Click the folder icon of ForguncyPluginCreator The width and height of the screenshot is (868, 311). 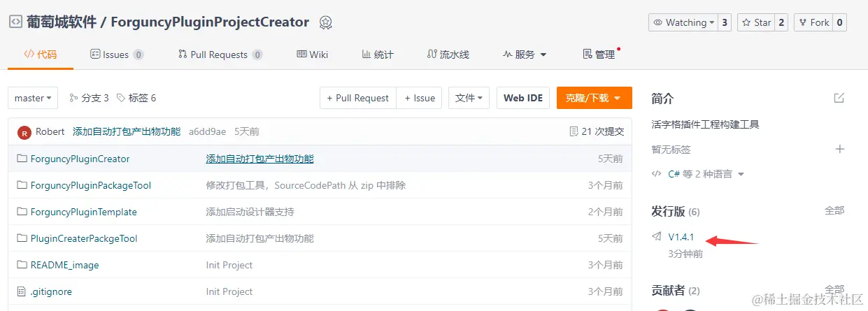pos(22,159)
